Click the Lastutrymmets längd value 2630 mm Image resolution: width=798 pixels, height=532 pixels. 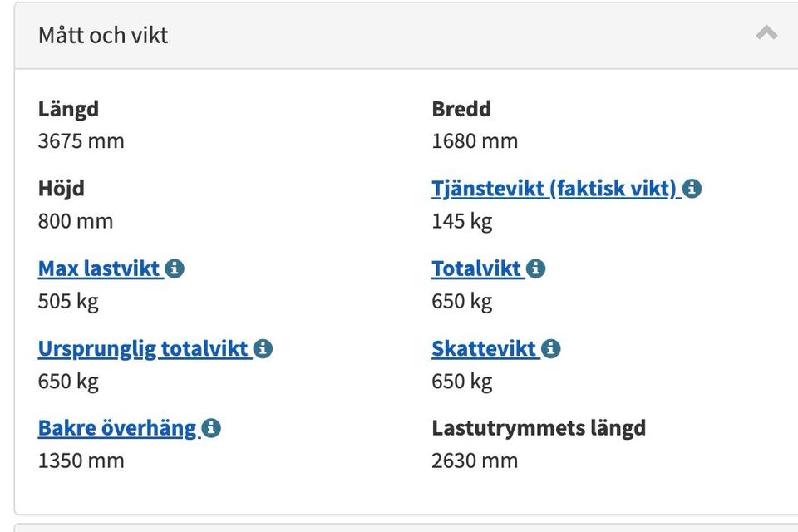[475, 461]
